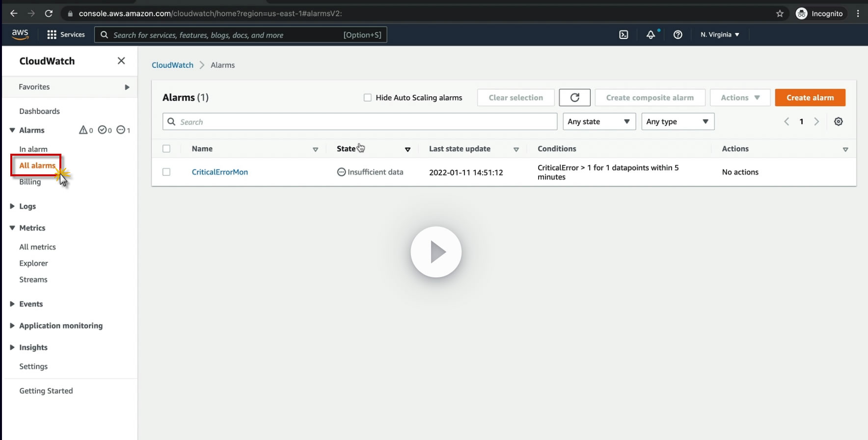
Task: Open All metrics in the sidebar
Action: (37, 247)
